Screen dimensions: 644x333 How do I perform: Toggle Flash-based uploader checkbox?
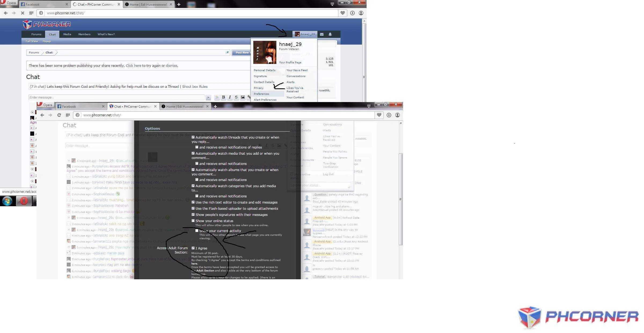click(x=193, y=208)
